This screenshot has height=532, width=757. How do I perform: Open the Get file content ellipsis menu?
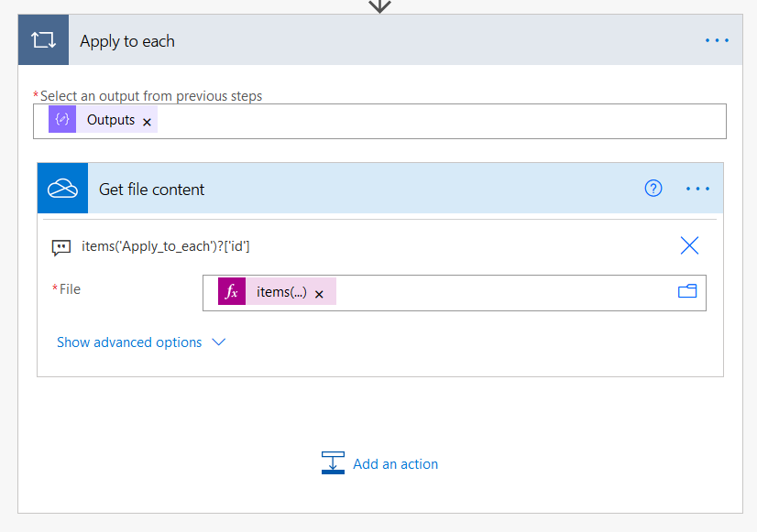pyautogui.click(x=697, y=189)
